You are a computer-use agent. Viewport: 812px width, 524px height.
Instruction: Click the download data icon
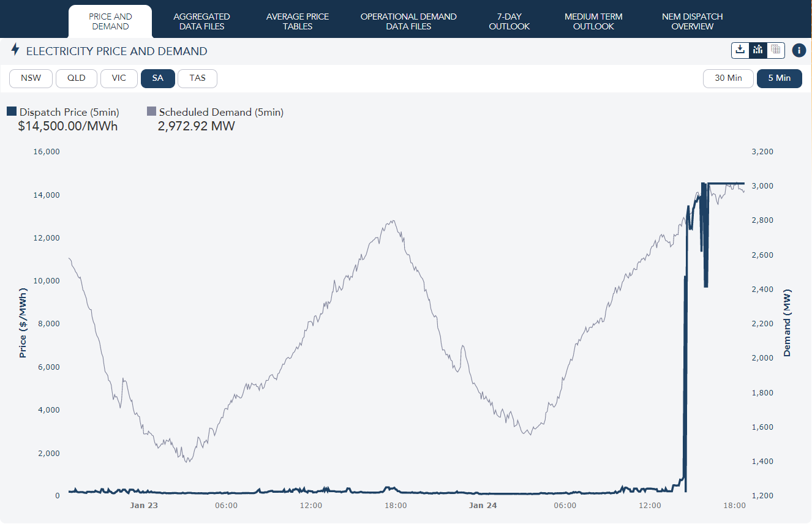tap(740, 50)
